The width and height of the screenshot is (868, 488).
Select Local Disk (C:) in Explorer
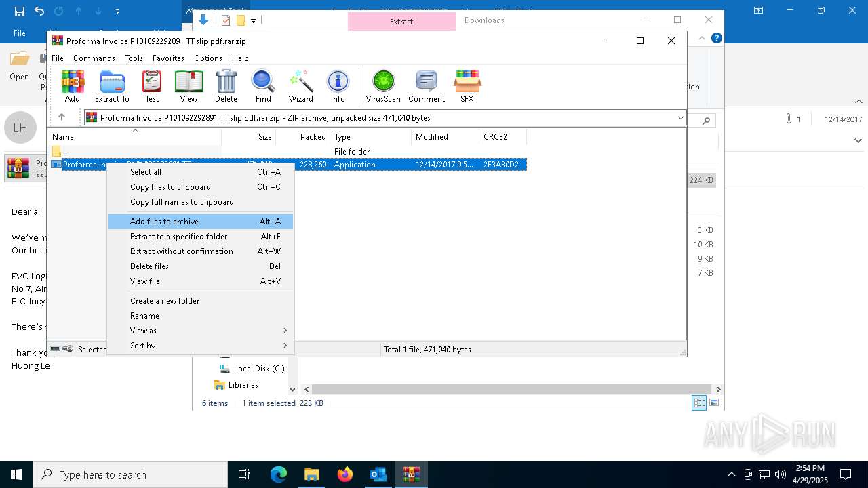click(251, 369)
